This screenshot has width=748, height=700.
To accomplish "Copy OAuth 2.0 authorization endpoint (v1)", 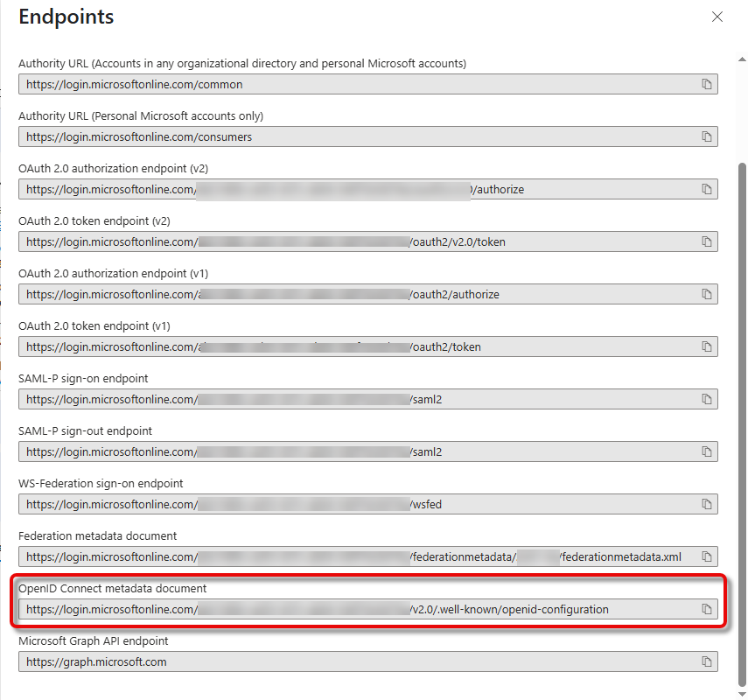I will [706, 295].
